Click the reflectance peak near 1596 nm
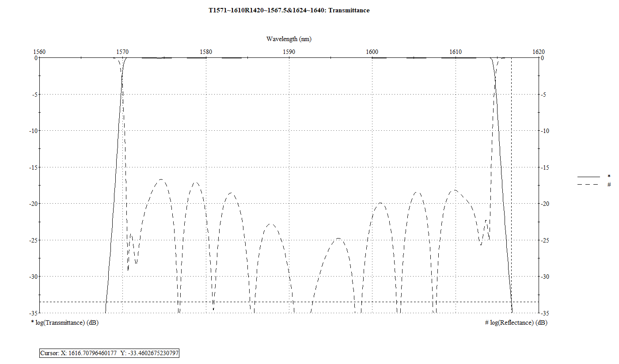The width and height of the screenshot is (619, 364). [338, 238]
